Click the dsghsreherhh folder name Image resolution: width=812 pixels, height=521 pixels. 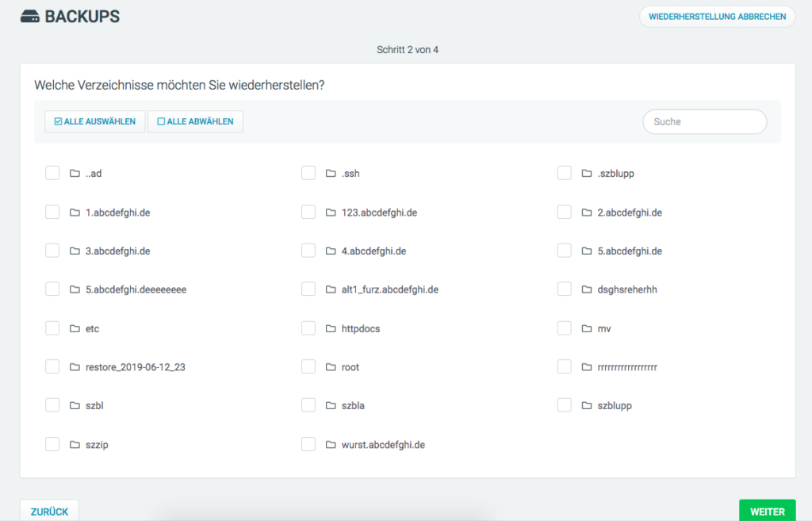pyautogui.click(x=627, y=289)
